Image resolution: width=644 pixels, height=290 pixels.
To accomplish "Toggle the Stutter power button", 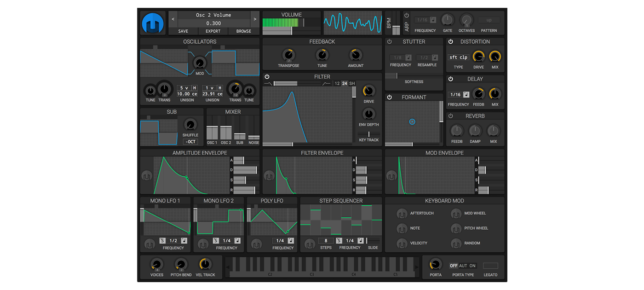I will [390, 41].
